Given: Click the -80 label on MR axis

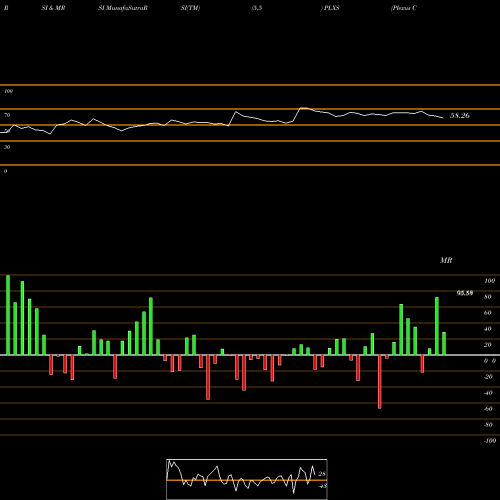Looking at the screenshot, I should (488, 425).
